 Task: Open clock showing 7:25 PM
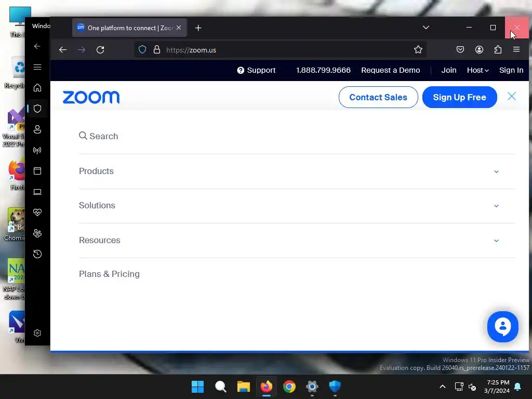click(498, 387)
